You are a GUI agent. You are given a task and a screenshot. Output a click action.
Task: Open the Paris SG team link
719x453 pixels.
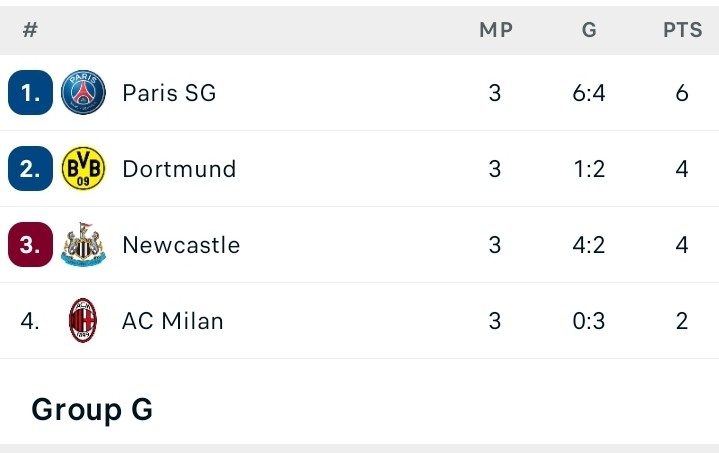point(169,93)
